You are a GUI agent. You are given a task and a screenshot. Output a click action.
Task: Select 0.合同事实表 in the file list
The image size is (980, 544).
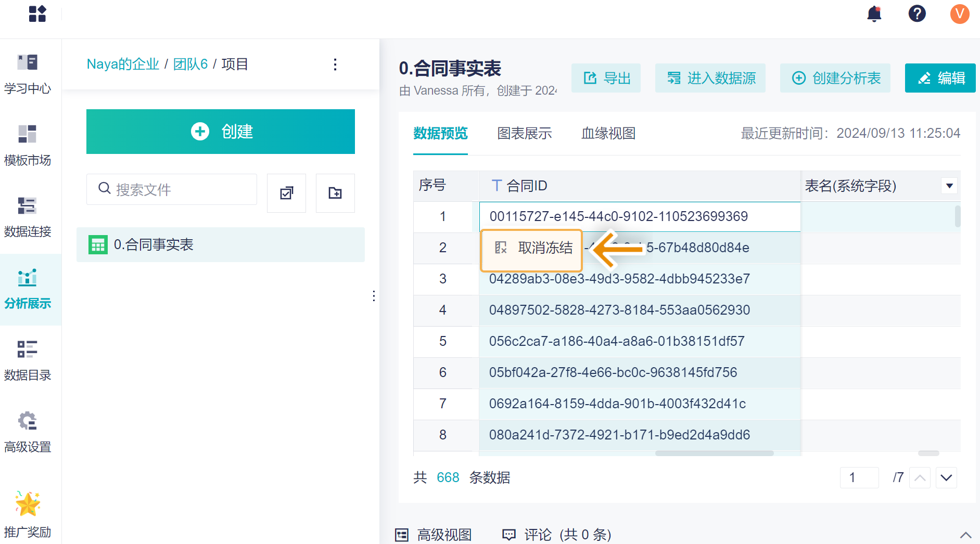[221, 244]
